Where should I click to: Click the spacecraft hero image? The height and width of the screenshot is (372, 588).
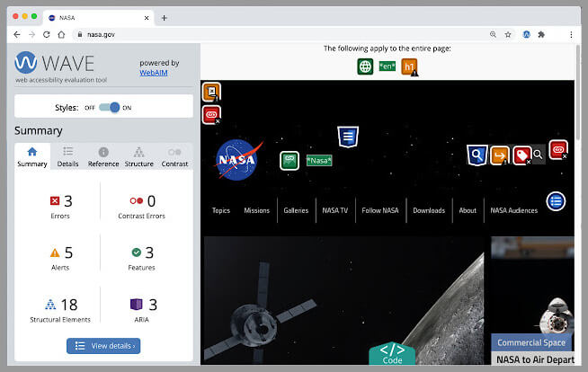[343, 300]
